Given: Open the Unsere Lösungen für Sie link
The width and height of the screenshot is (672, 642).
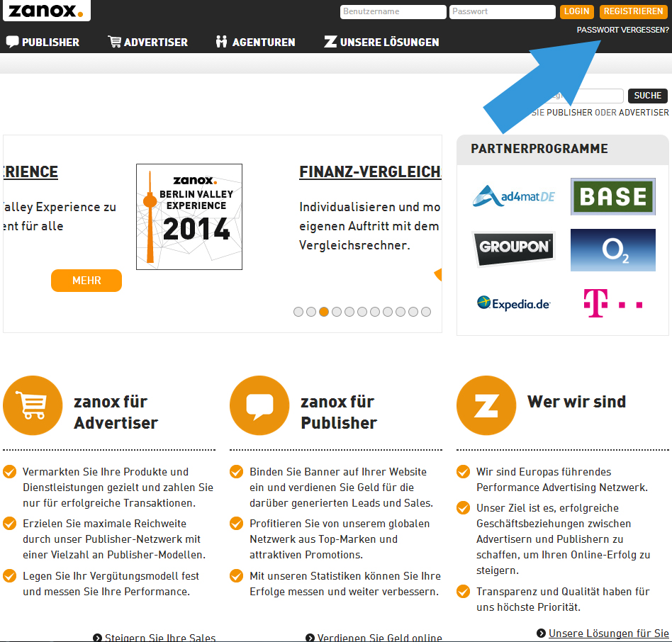Looking at the screenshot, I should (x=609, y=633).
